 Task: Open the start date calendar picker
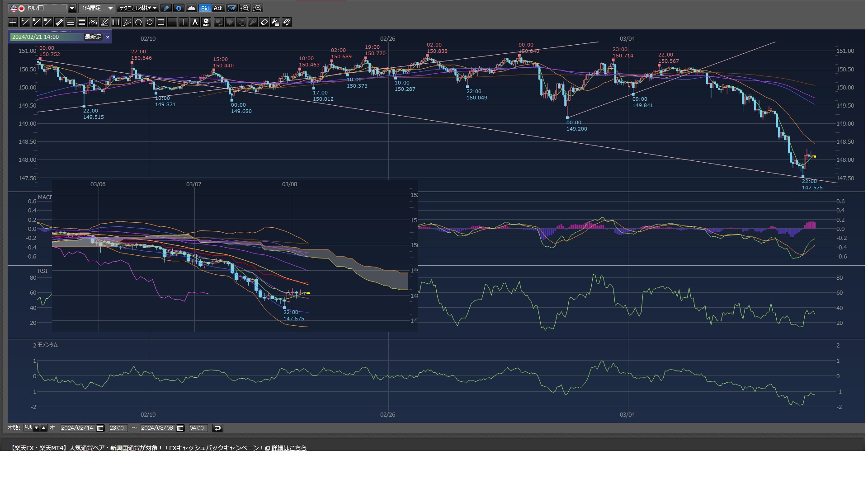pyautogui.click(x=100, y=428)
